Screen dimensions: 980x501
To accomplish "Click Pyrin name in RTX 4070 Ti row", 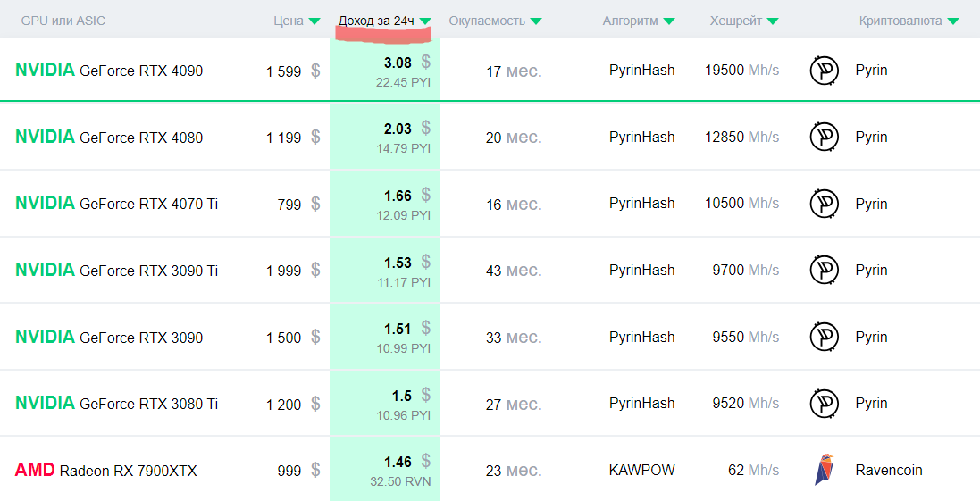I will (871, 204).
